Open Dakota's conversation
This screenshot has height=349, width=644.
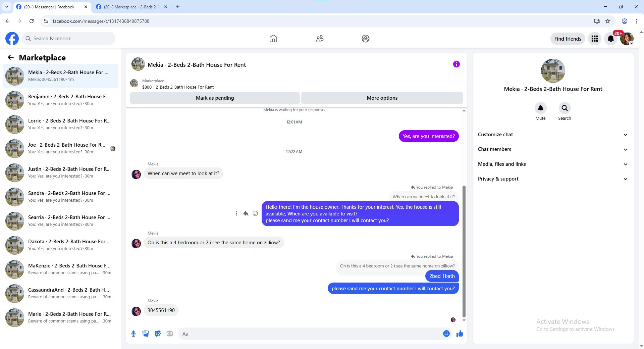coord(60,245)
